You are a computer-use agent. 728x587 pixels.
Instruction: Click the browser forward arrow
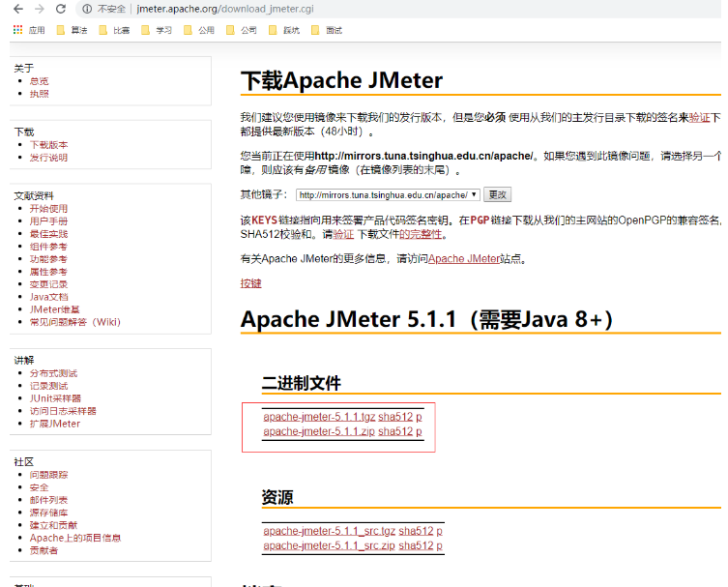coord(40,9)
